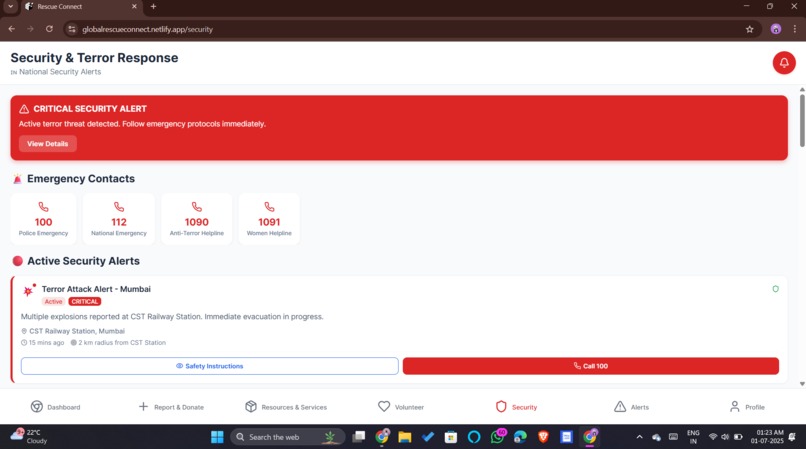This screenshot has width=806, height=449.
Task: Open Resources & Services tab
Action: (x=286, y=407)
